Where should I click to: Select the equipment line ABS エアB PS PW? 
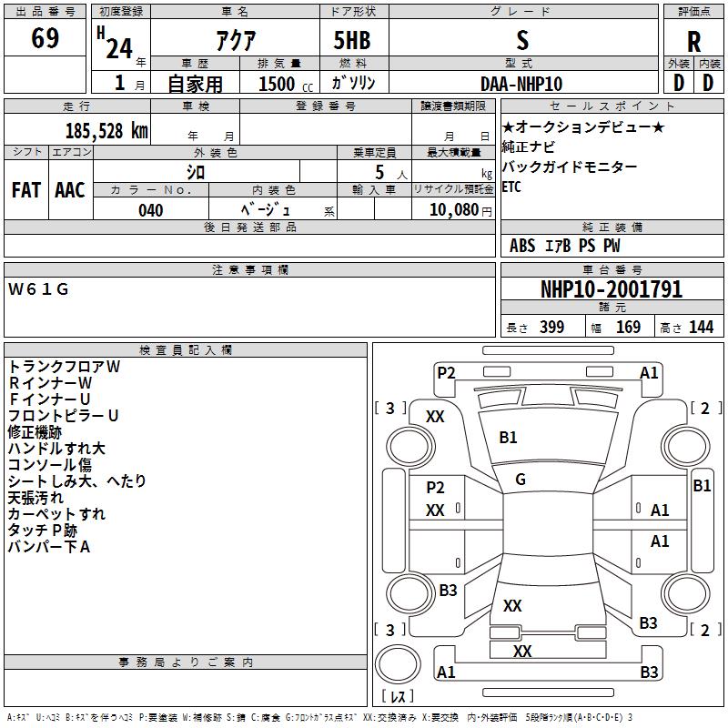coord(564,246)
